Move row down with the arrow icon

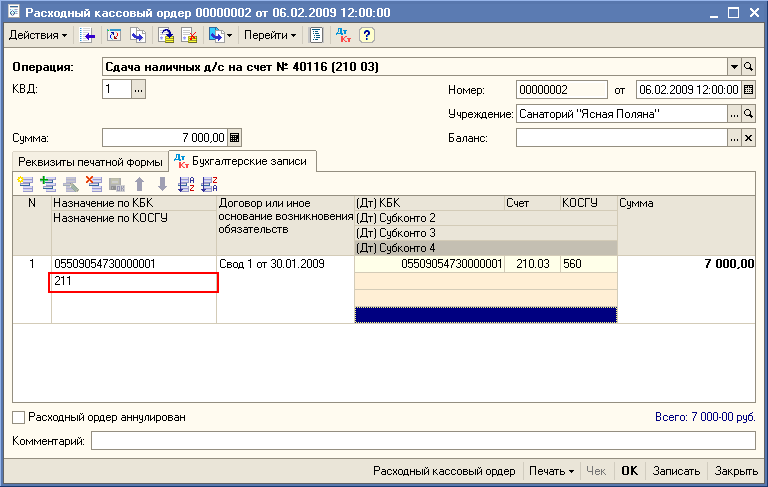[162, 184]
